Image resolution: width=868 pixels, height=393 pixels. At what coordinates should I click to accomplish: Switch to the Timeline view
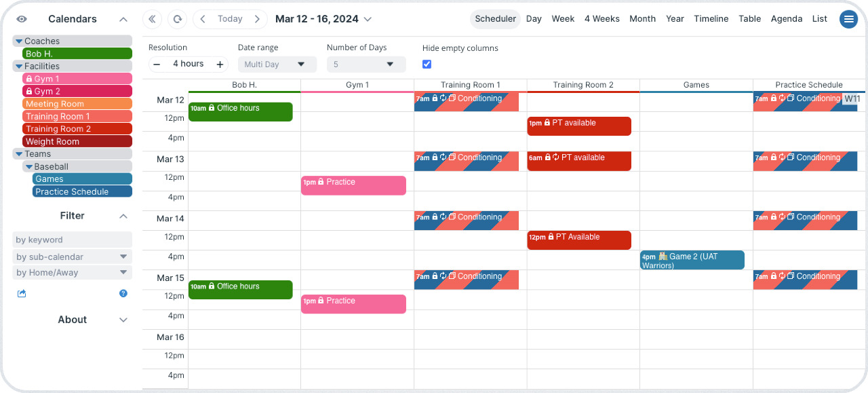711,19
